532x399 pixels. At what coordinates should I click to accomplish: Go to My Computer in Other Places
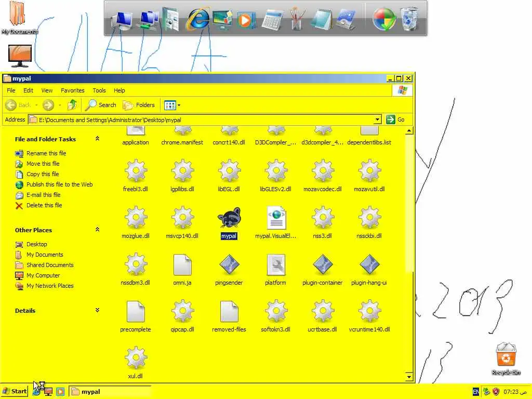[x=43, y=275]
